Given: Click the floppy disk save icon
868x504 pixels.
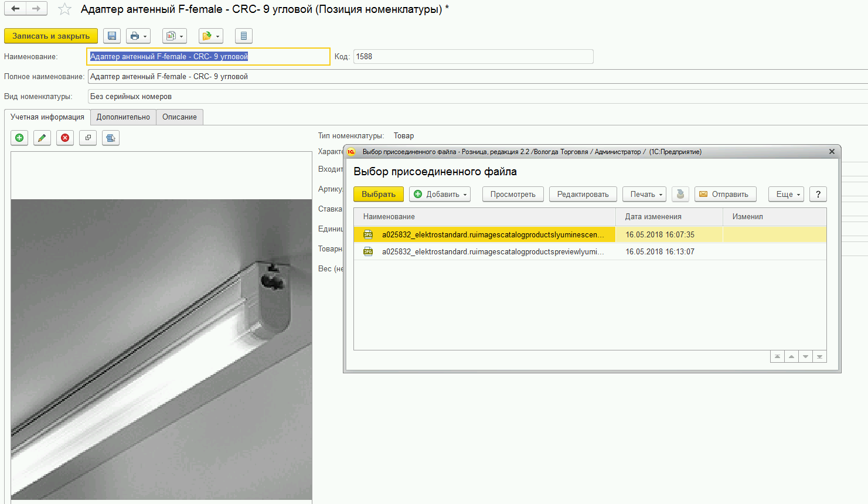Looking at the screenshot, I should 112,36.
